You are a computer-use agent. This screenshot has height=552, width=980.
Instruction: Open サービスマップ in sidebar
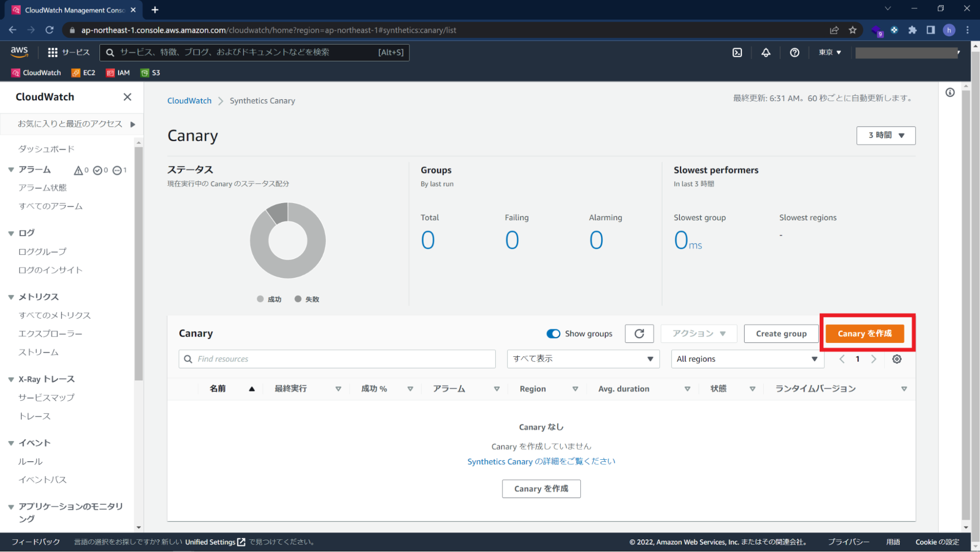pyautogui.click(x=47, y=398)
